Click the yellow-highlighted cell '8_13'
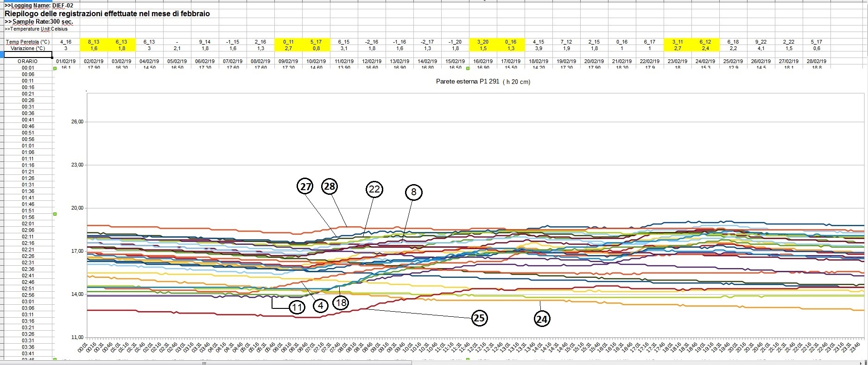Viewport: 868px width, 365px height. [94, 42]
